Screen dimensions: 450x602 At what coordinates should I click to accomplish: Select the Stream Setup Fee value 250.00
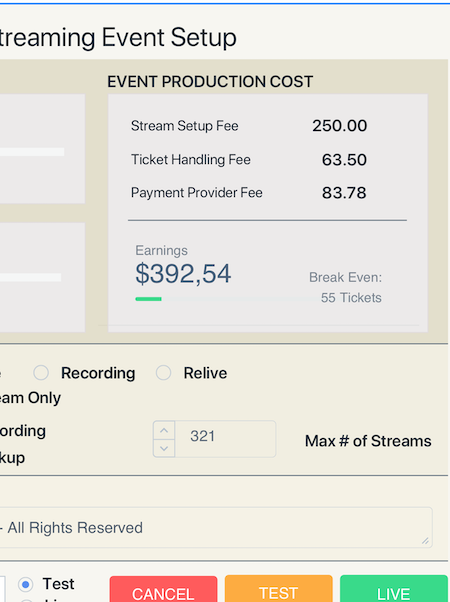point(339,126)
